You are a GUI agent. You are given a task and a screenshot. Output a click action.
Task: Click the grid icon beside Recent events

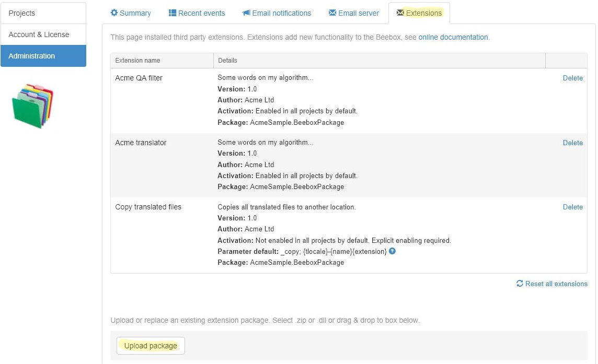tap(172, 13)
